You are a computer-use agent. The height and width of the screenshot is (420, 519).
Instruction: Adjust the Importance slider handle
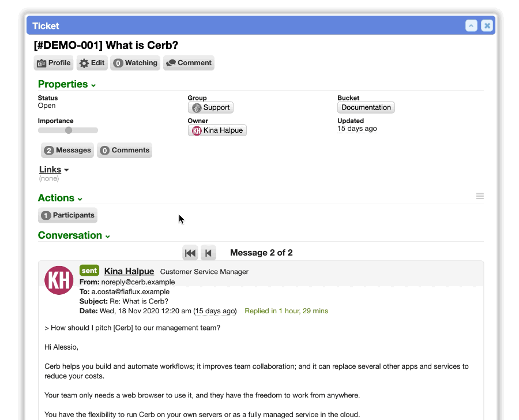coord(69,130)
